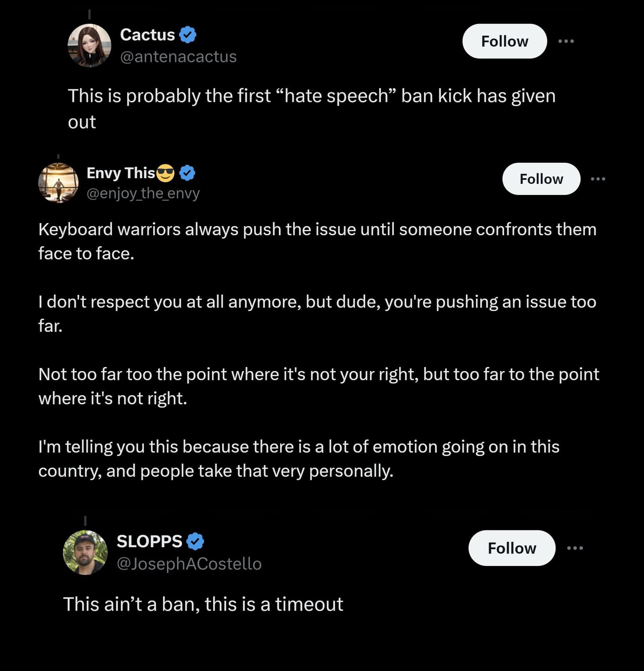
Task: Open more options on Cactus's tweet
Action: (x=567, y=41)
